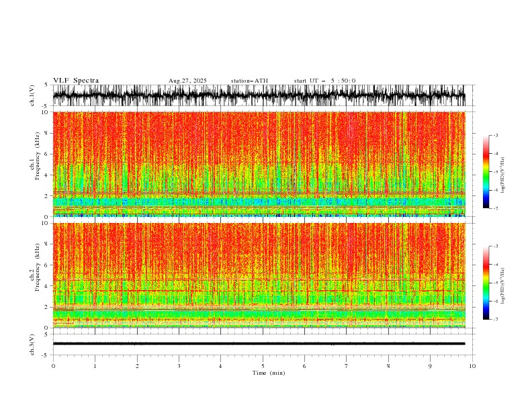This screenshot has width=532, height=411.
Task: Click the ch.1 "Frequency (kHz)" axis label
Action: point(38,156)
